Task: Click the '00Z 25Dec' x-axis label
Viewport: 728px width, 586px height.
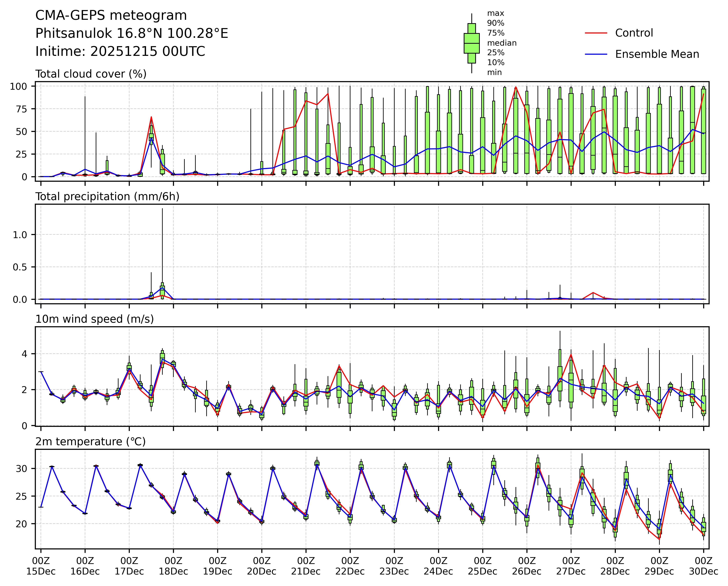Action: (483, 566)
